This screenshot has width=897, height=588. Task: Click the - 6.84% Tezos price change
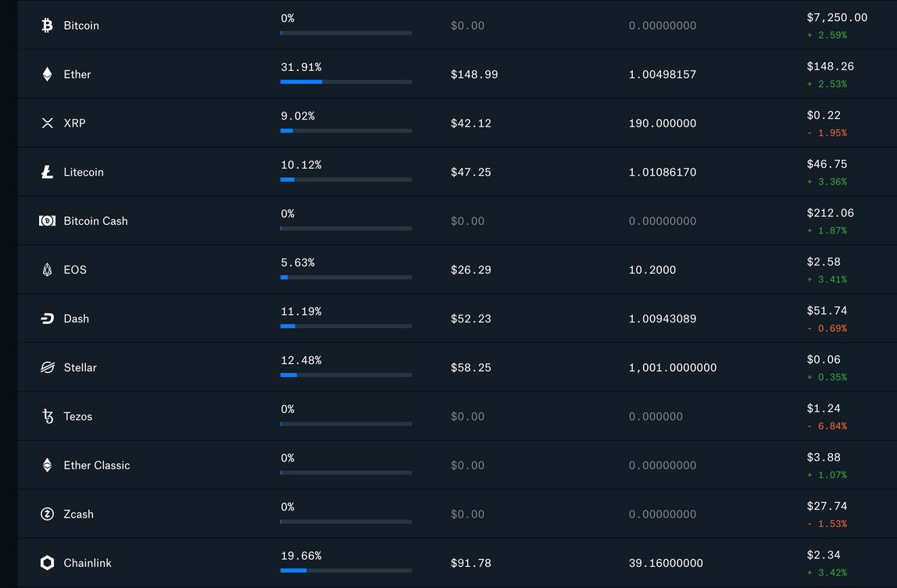click(x=827, y=426)
